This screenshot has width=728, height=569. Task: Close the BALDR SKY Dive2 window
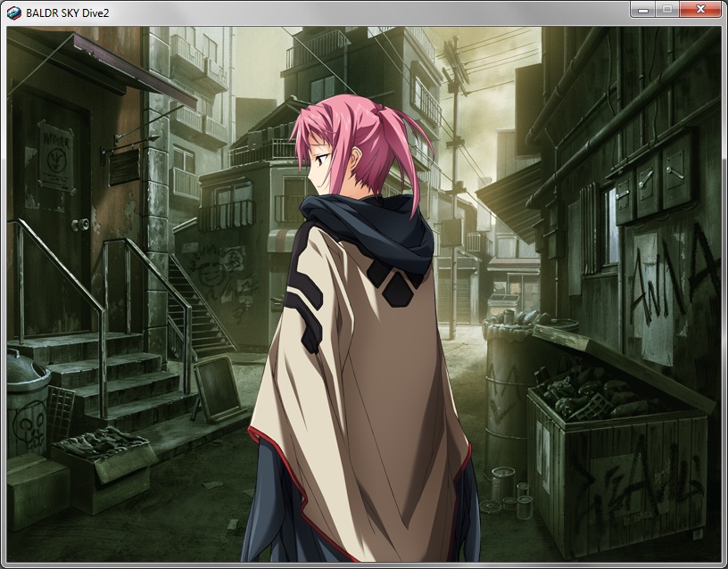click(x=700, y=9)
